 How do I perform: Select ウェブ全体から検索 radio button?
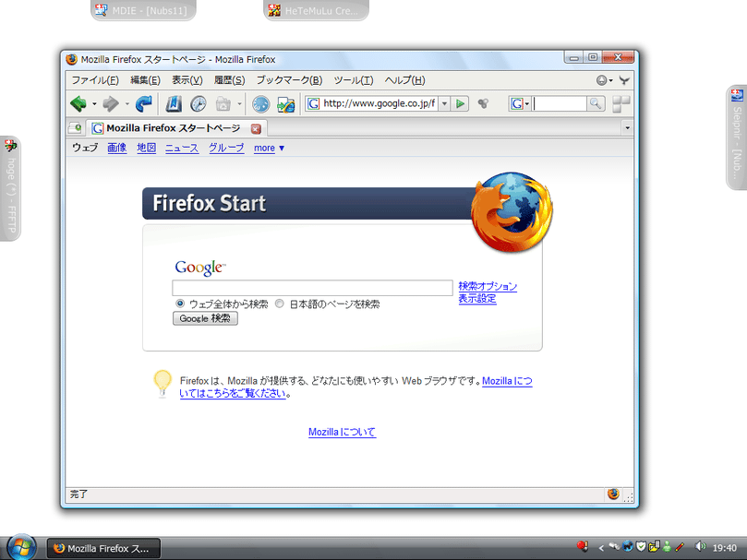pyautogui.click(x=180, y=304)
